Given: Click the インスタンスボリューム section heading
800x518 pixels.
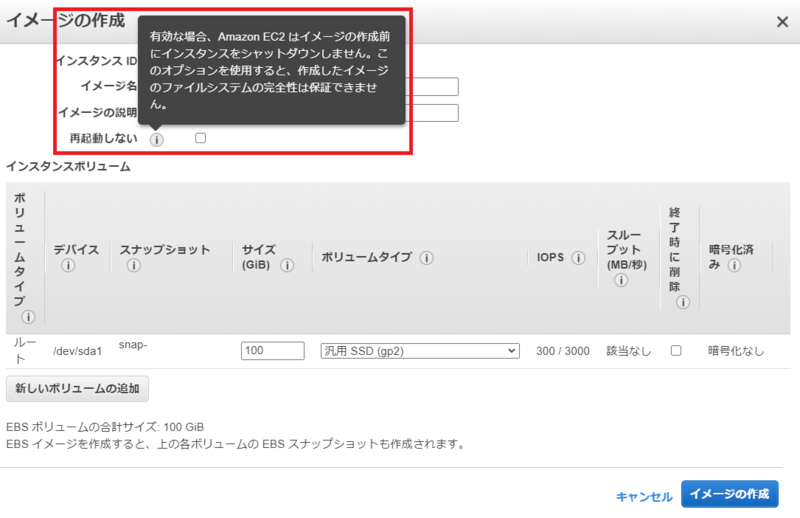Looking at the screenshot, I should [68, 166].
